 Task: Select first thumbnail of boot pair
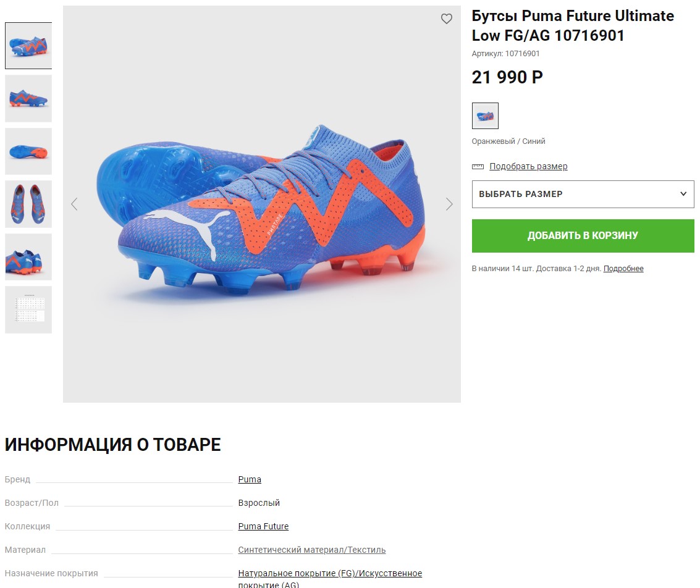click(28, 46)
